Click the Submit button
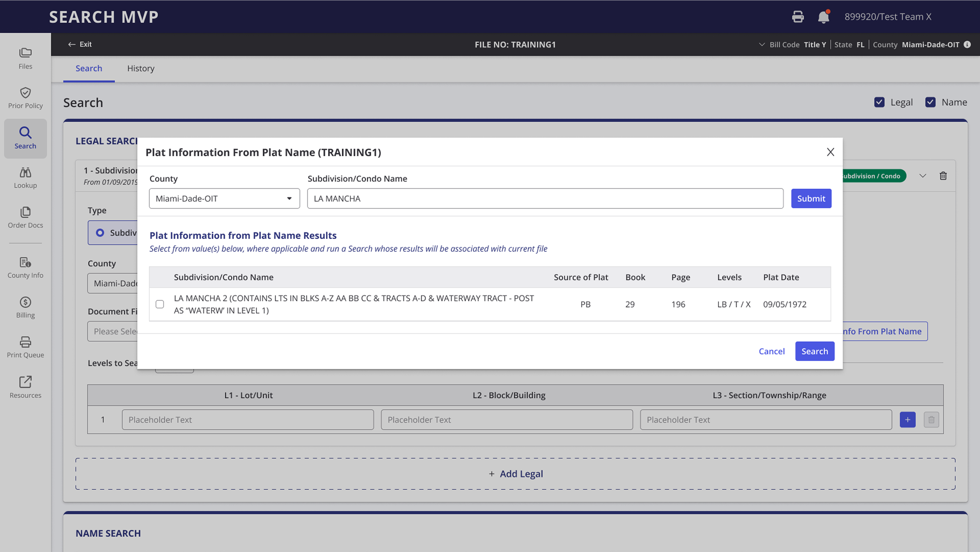This screenshot has height=552, width=980. point(811,199)
